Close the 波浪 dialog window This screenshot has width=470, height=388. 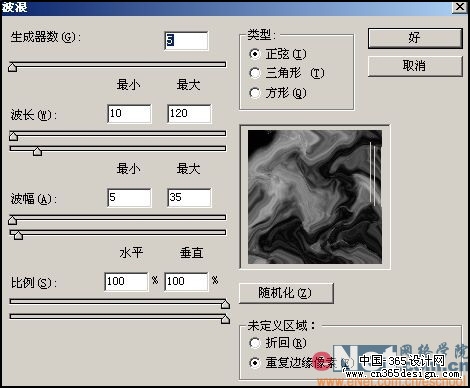pyautogui.click(x=460, y=7)
